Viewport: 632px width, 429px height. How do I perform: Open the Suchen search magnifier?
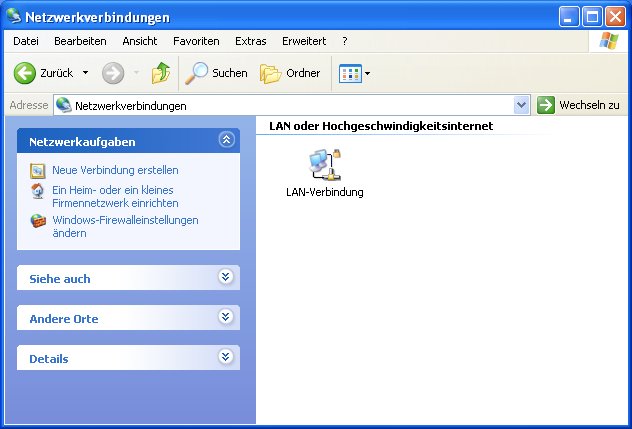click(197, 73)
